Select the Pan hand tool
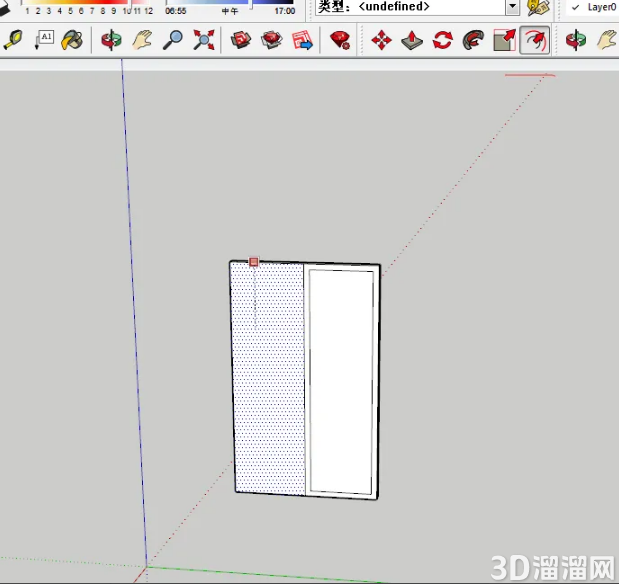 click(142, 40)
